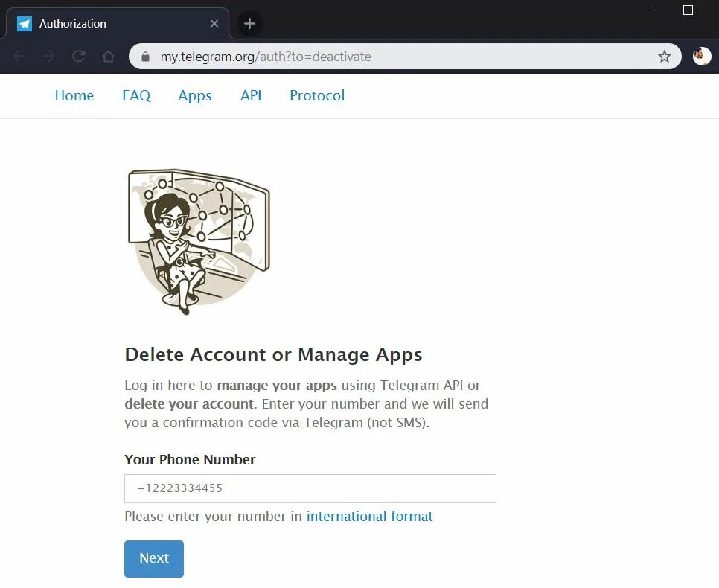The height and width of the screenshot is (588, 719).
Task: Go to the browser home icon
Action: 108,56
